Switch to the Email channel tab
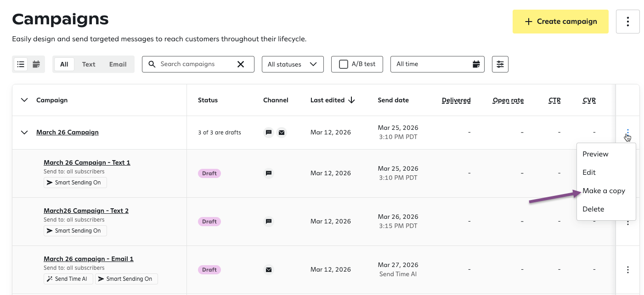The height and width of the screenshot is (295, 644). click(118, 64)
